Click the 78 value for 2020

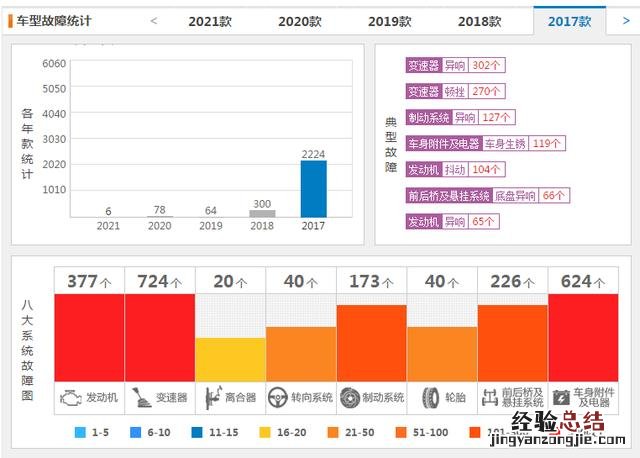click(160, 210)
